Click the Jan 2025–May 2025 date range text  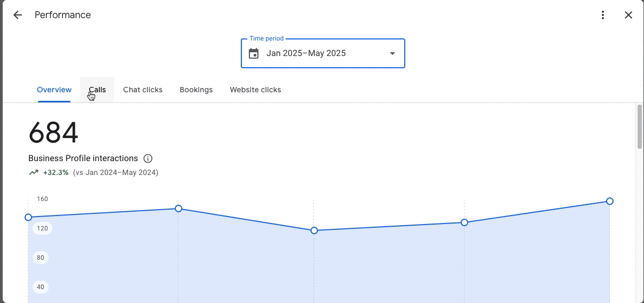(306, 53)
